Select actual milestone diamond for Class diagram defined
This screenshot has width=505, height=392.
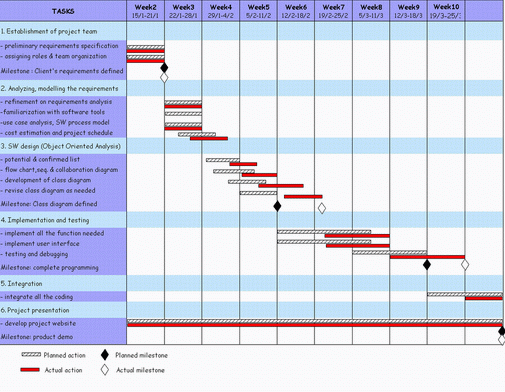click(x=322, y=208)
